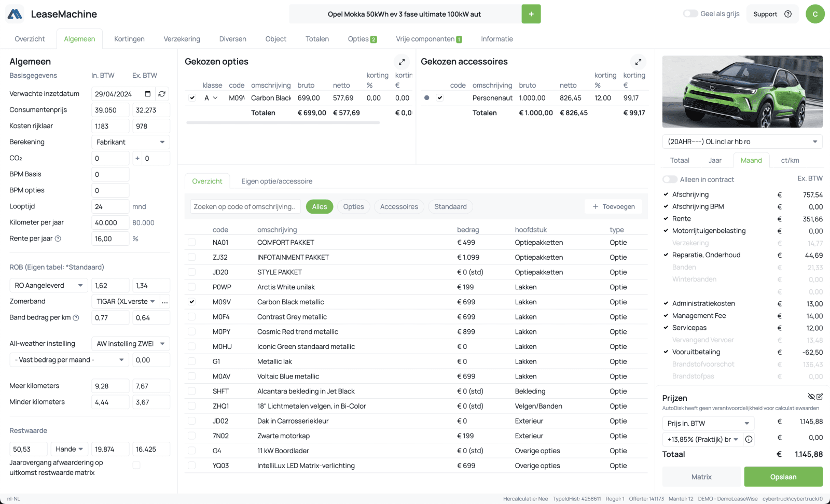Open the Zomerband TIGAR dropdown
Image resolution: width=830 pixels, height=504 pixels.
pyautogui.click(x=126, y=302)
